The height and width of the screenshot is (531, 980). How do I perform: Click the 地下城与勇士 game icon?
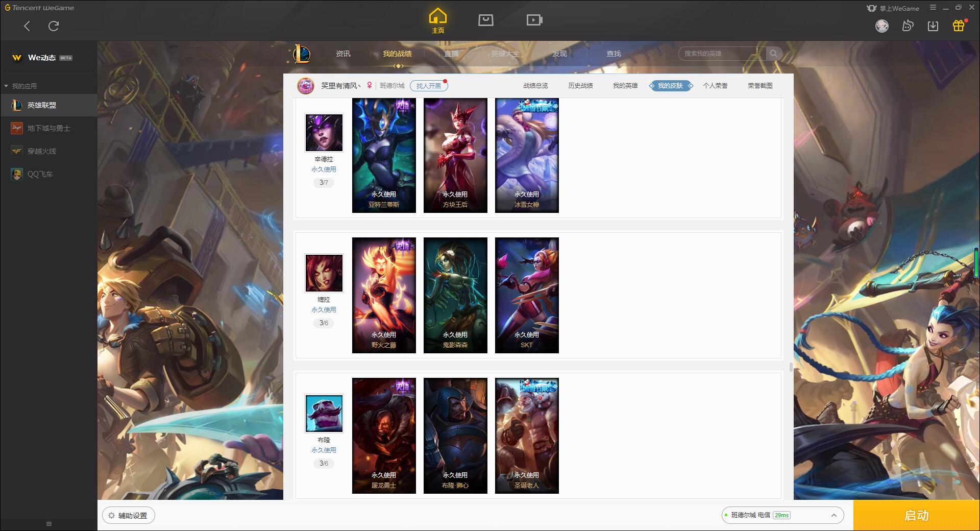coord(17,128)
